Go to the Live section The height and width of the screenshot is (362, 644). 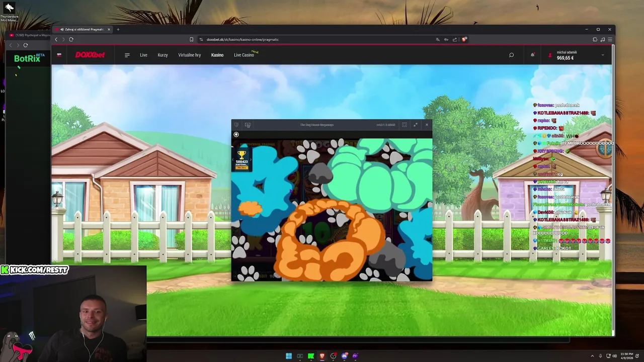(x=143, y=55)
